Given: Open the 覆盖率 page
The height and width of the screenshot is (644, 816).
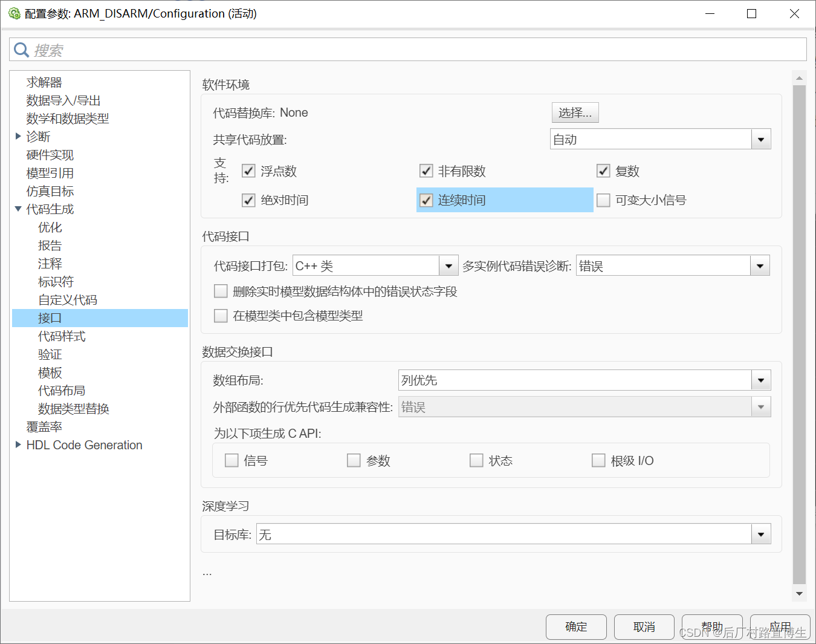Looking at the screenshot, I should point(44,427).
